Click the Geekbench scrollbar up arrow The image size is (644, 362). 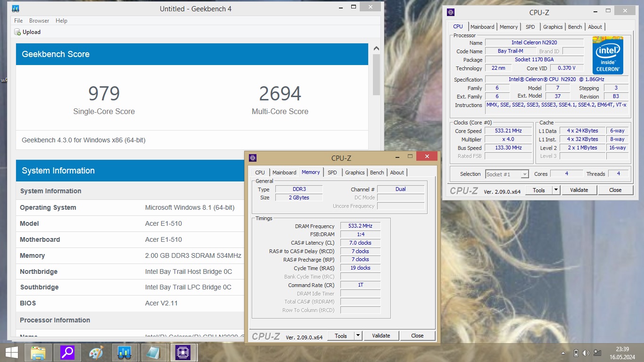click(376, 48)
